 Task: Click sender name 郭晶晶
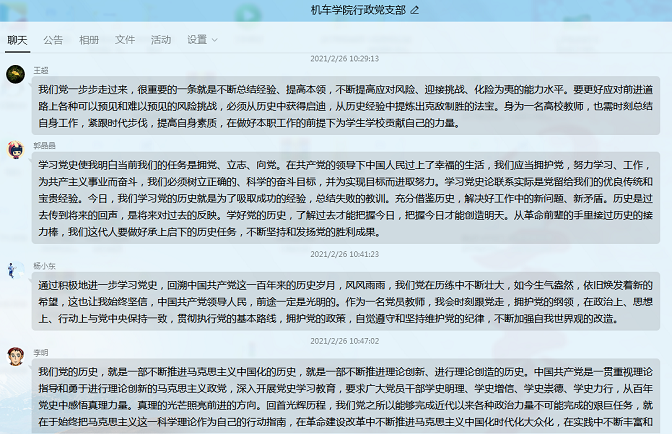click(x=44, y=144)
